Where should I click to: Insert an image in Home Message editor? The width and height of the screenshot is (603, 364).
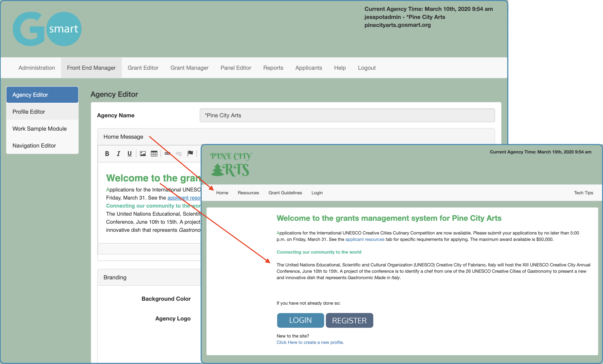[143, 154]
